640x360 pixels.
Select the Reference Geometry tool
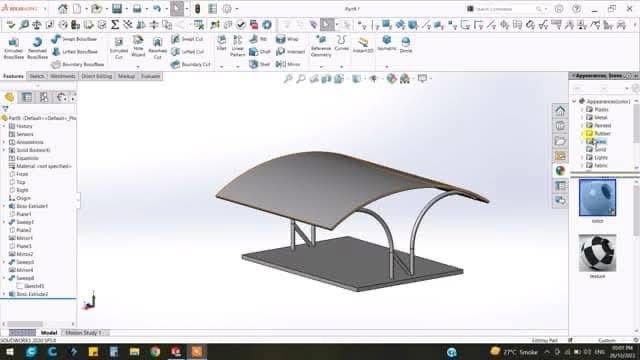point(321,46)
